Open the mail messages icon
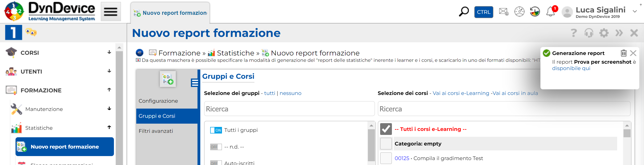Screen dimensions: 644x165 pos(503,12)
